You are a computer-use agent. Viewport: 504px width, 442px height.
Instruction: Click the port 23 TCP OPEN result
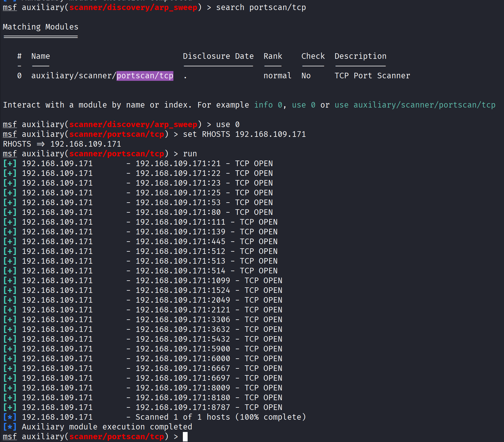138,183
